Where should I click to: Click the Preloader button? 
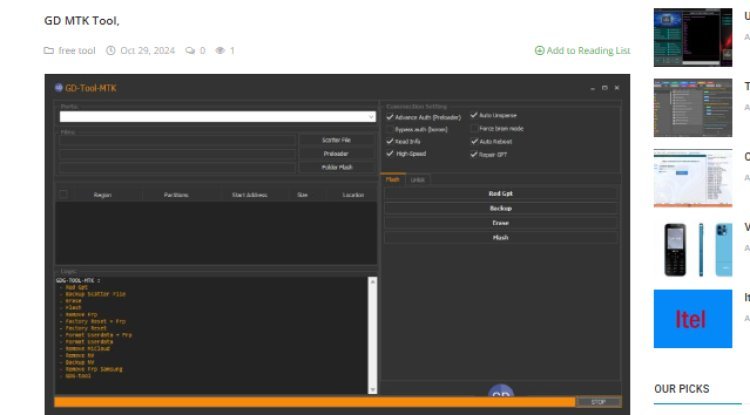click(x=336, y=153)
